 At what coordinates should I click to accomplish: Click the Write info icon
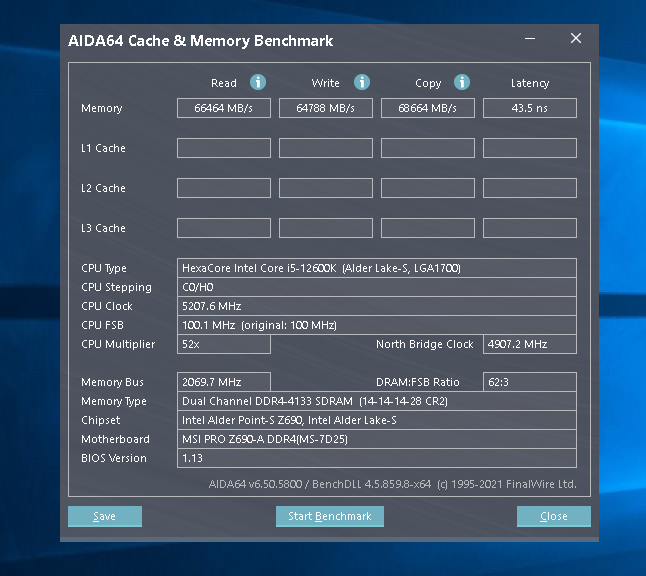(x=362, y=82)
